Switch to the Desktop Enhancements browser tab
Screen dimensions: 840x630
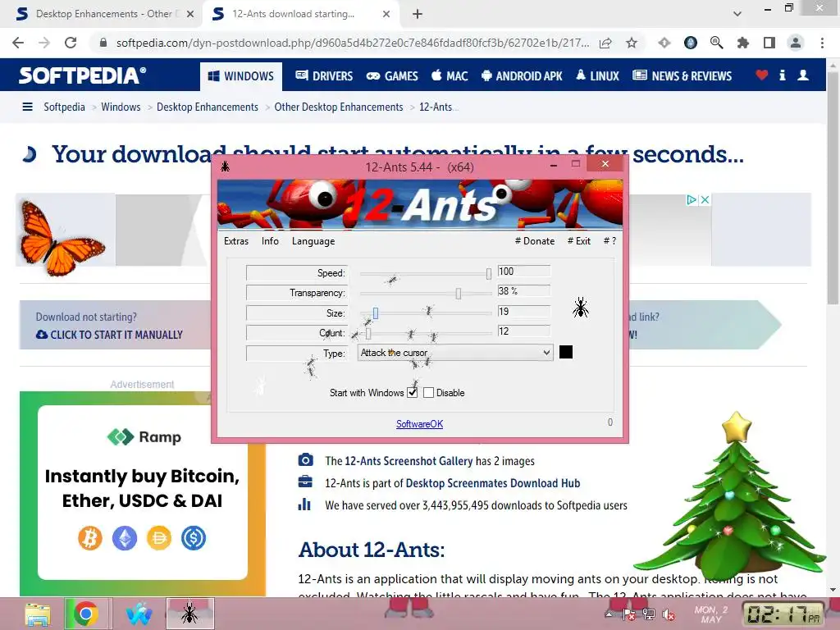point(104,14)
